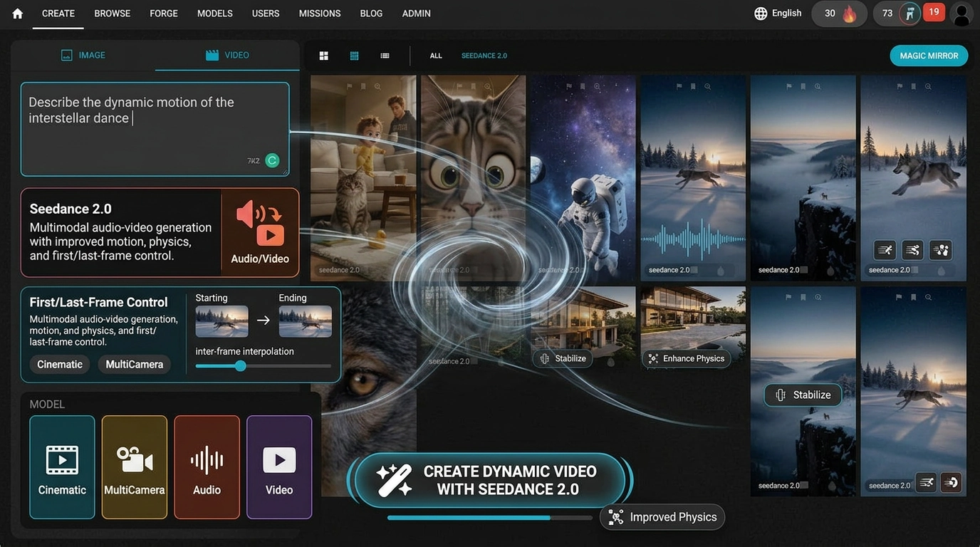Open the BLOG menu

coord(372,14)
